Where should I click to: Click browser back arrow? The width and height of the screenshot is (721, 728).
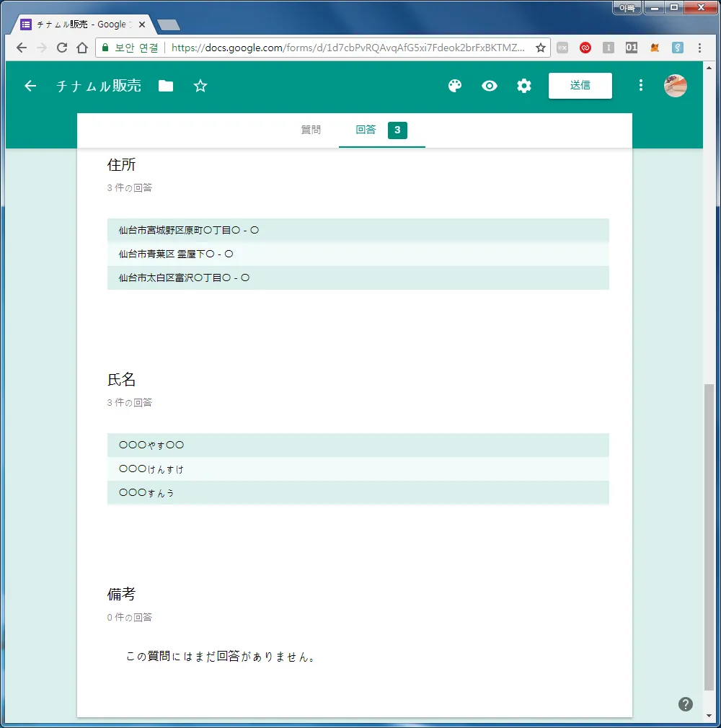click(x=22, y=48)
